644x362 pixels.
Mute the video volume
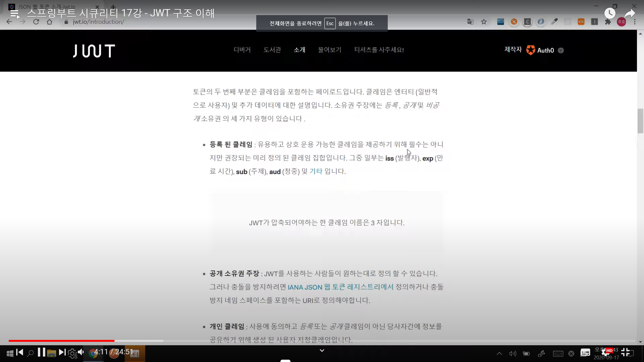click(81, 352)
